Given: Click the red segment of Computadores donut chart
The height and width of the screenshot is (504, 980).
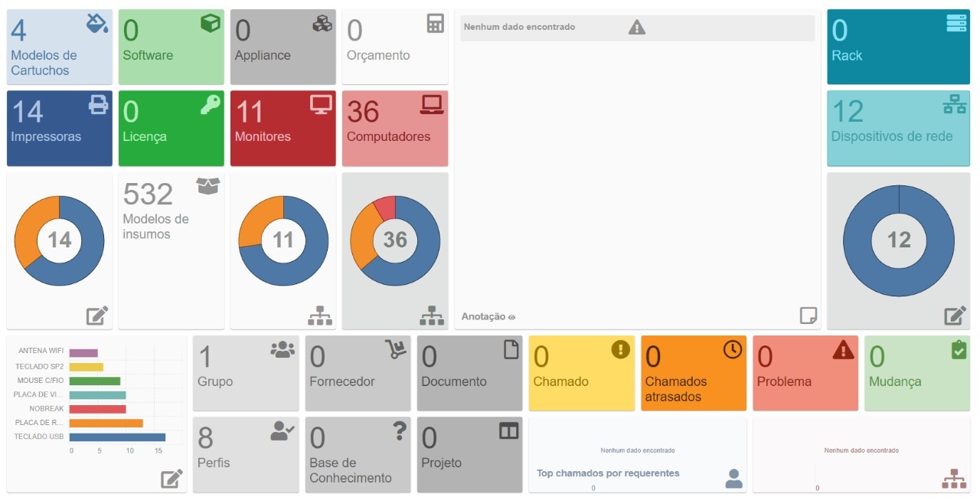Looking at the screenshot, I should click(385, 207).
